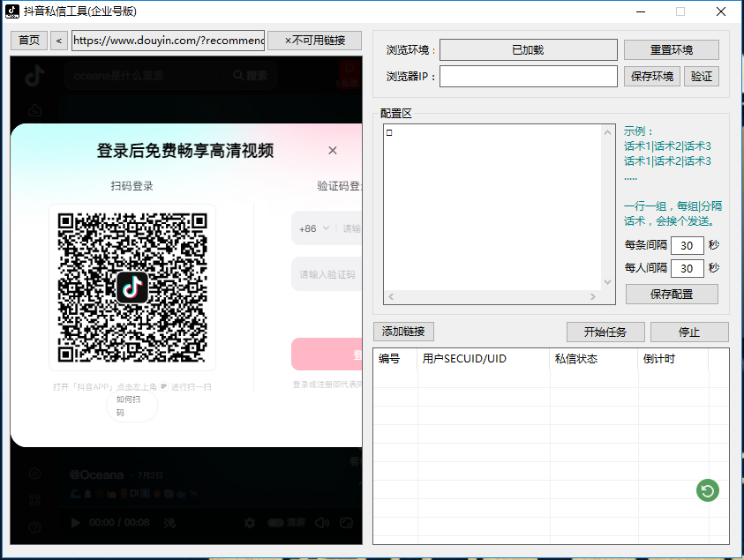744x560 pixels.
Task: Switch to 验证码登录 tab
Action: pos(339,186)
